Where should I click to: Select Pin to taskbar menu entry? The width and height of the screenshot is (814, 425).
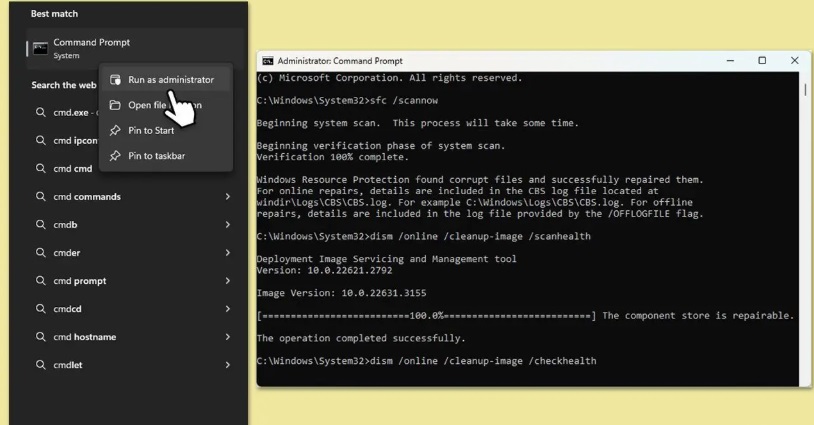tap(166, 156)
